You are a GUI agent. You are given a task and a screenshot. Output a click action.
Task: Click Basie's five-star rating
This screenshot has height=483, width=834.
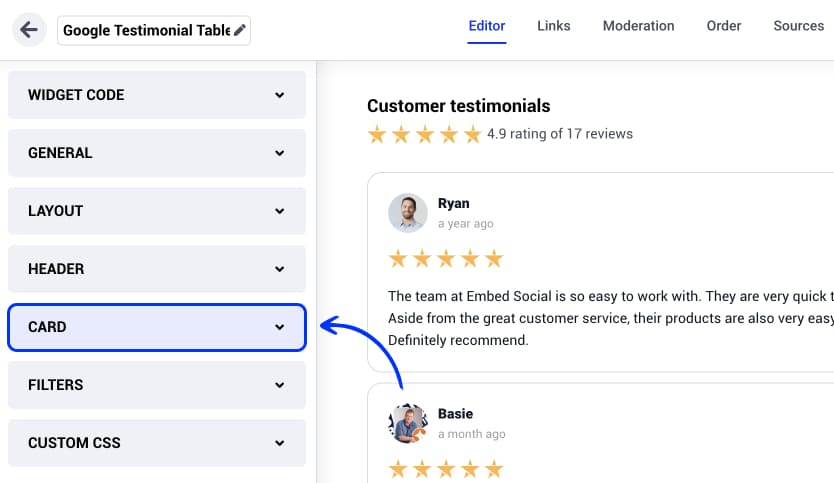(446, 469)
